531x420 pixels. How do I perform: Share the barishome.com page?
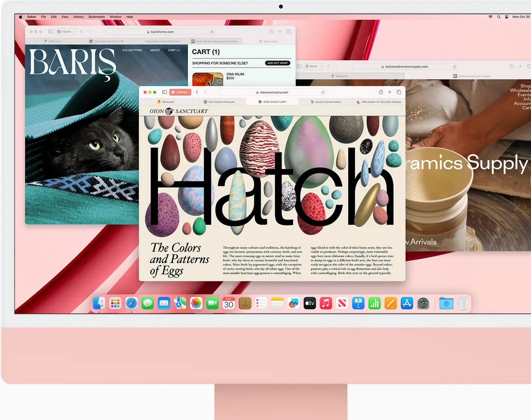tap(271, 31)
